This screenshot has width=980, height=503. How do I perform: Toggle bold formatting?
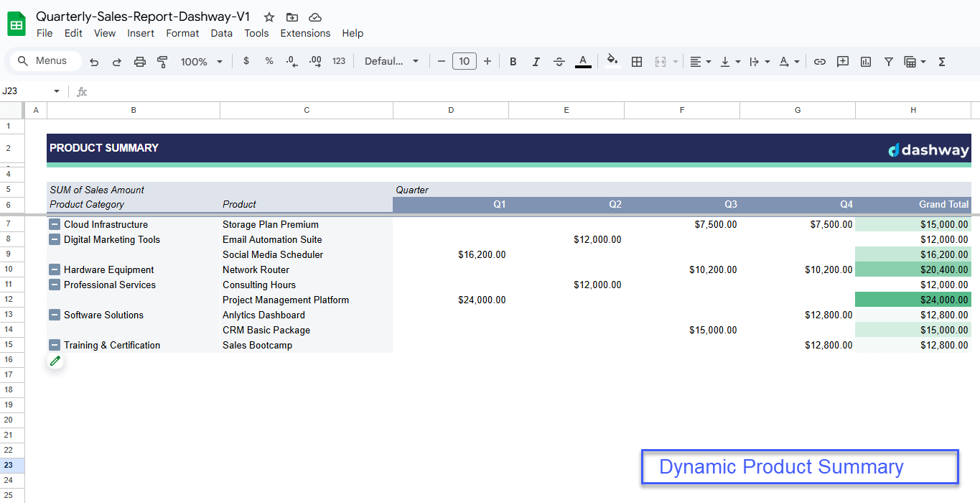point(513,62)
